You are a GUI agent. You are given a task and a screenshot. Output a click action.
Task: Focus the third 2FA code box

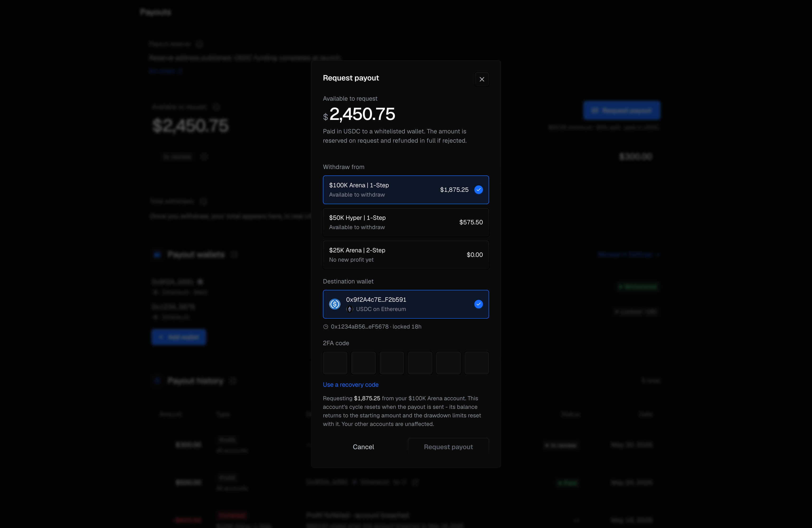pos(392,363)
